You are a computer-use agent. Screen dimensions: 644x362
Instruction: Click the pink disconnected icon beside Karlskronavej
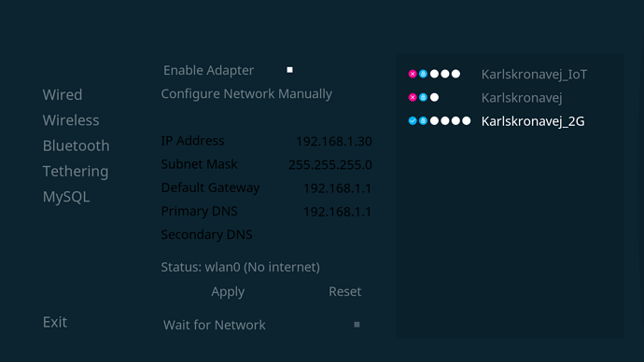tap(413, 97)
